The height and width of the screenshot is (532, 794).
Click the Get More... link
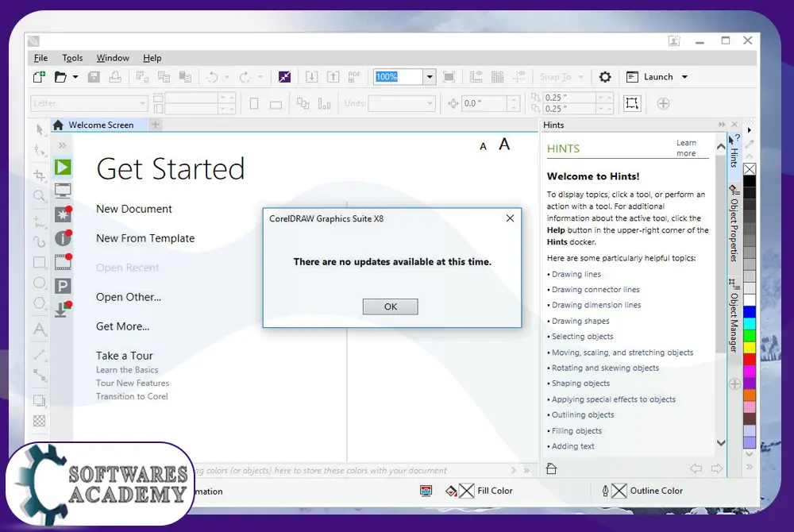[x=122, y=326]
